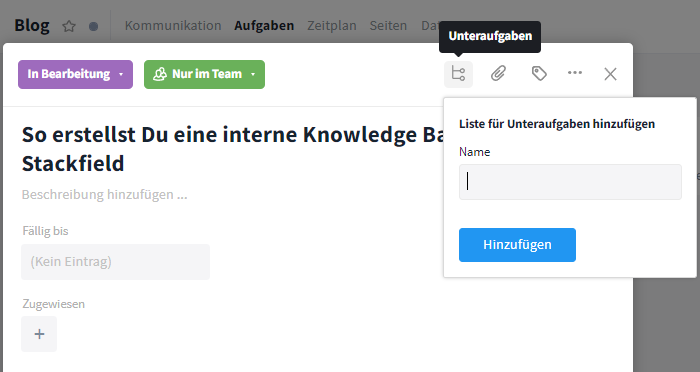Click the Zugewiesen label
This screenshot has height=372, width=700.
(54, 304)
